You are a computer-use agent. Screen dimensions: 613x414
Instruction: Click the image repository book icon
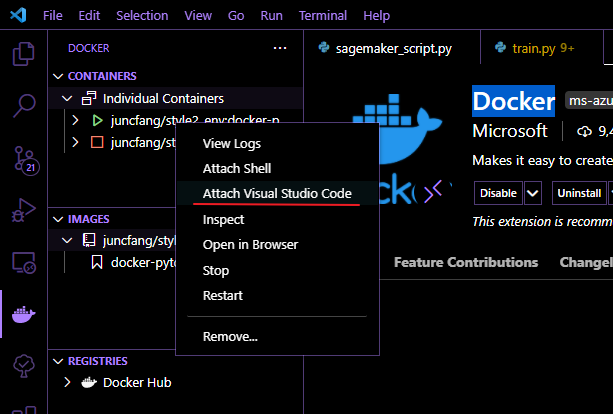coord(89,240)
